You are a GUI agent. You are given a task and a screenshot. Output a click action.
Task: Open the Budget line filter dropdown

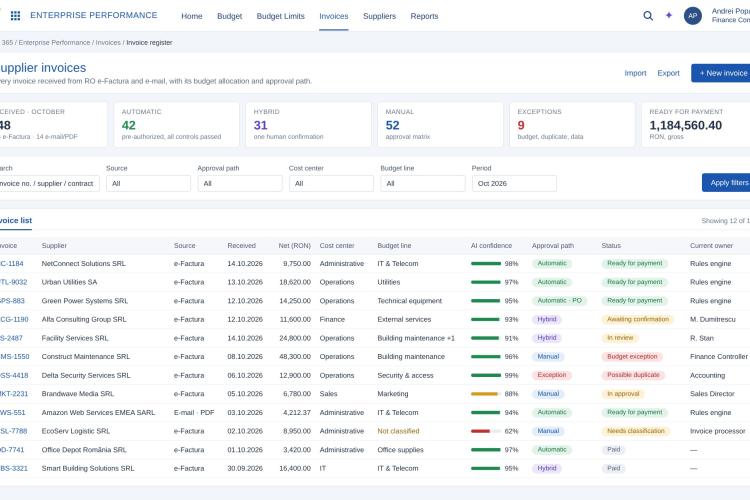(423, 183)
